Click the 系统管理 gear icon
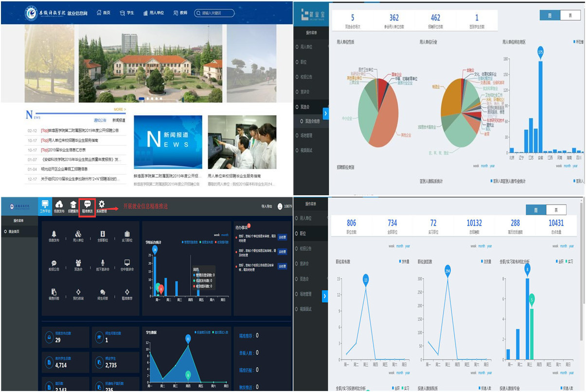This screenshot has height=392, width=586. tap(102, 205)
